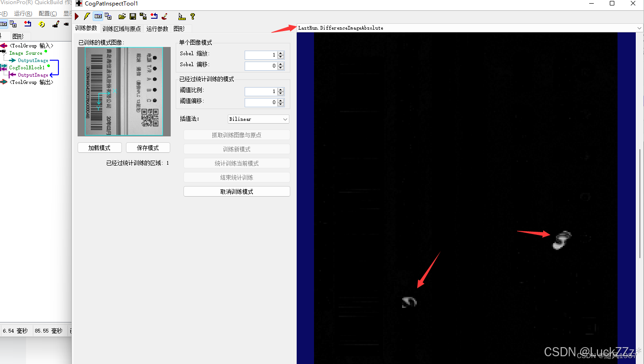Click the reset icon in CogPatInspectTool toolbar
Viewport: 644px width, 364px height.
(x=154, y=16)
